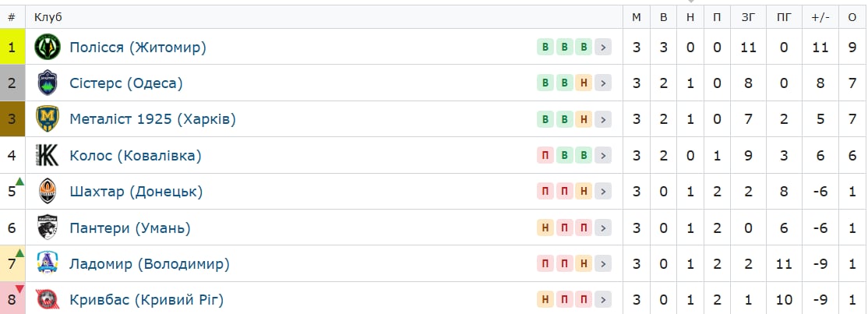Open the Пантери (Умань) team page
Viewport: 868px width, 314px height.
pos(130,228)
